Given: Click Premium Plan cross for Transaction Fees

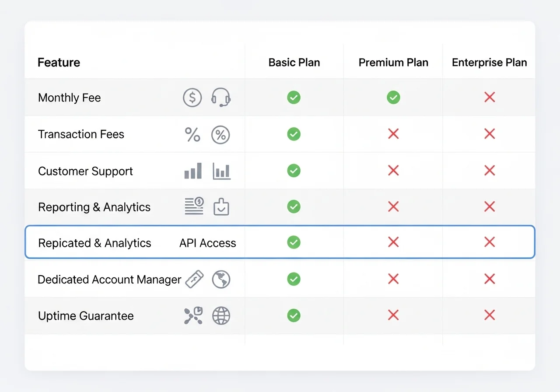Looking at the screenshot, I should [393, 134].
